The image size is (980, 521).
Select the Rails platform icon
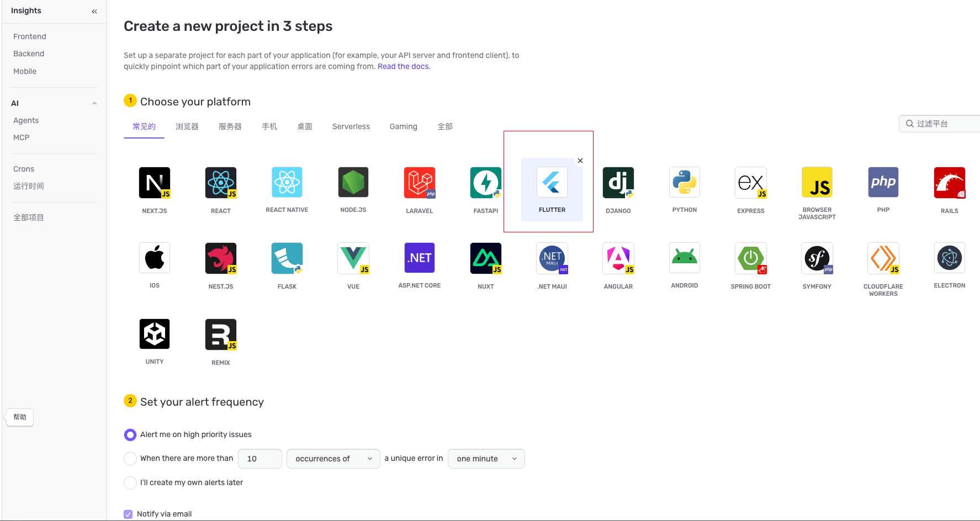click(x=950, y=183)
